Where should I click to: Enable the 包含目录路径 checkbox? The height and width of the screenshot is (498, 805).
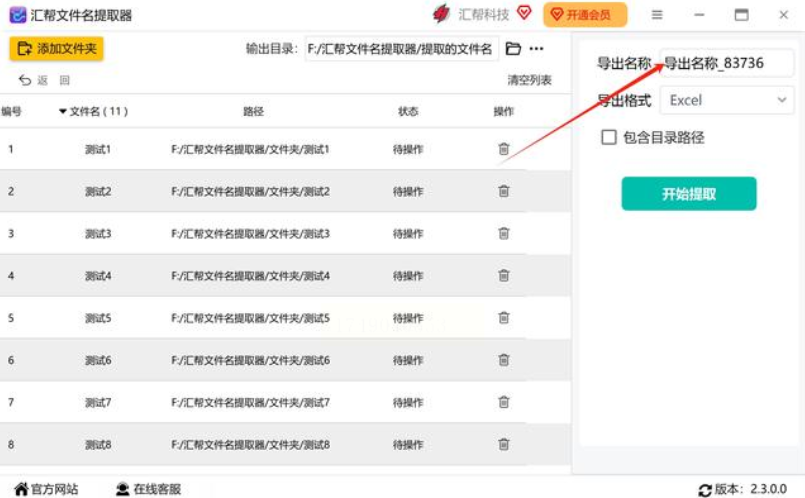(x=609, y=137)
